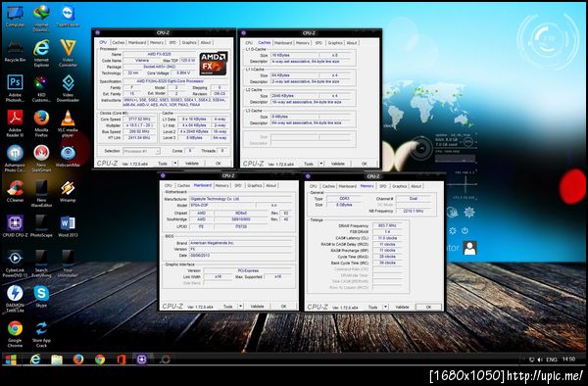Click OK in the Mainboard window
The height and width of the screenshot is (386, 588).
click(283, 307)
